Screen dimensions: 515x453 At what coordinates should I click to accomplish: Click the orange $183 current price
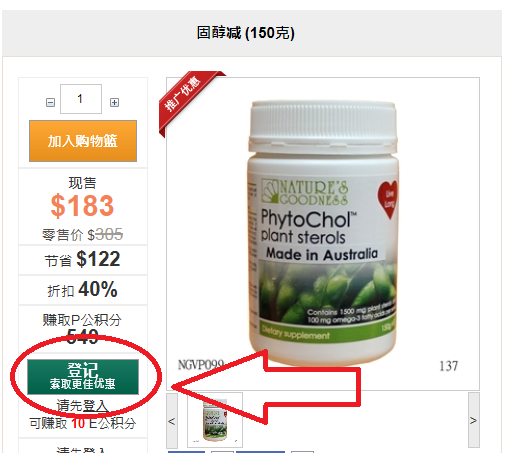[x=82, y=206]
